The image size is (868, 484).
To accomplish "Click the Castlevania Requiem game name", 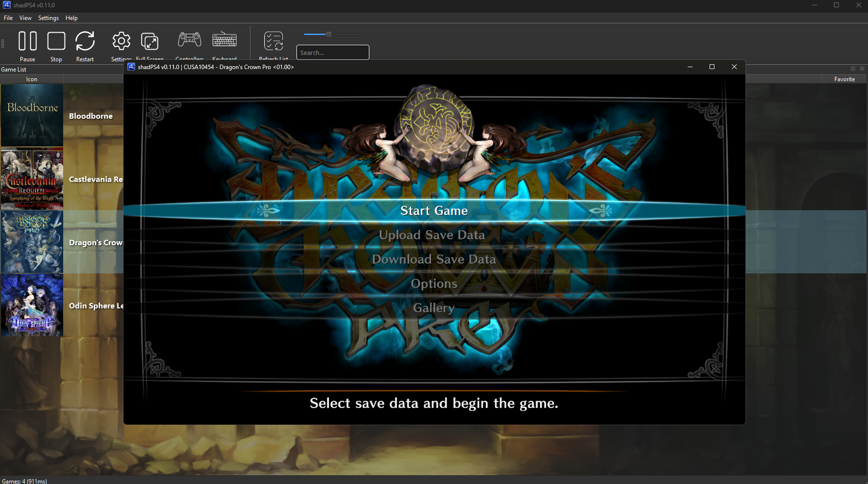I will 96,179.
